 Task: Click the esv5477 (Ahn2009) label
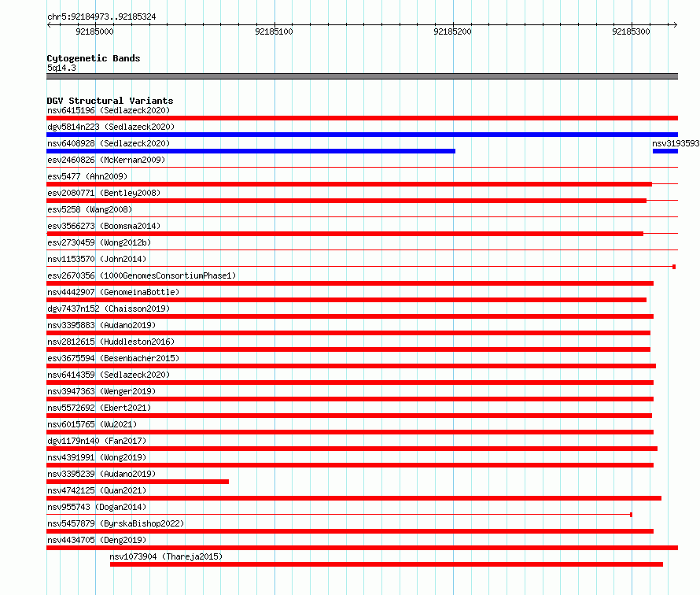click(x=87, y=176)
